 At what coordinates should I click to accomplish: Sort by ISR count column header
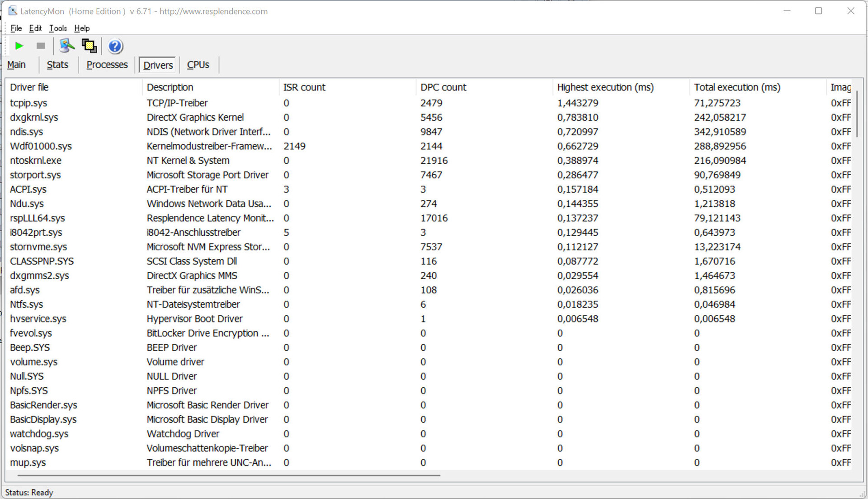coord(304,87)
